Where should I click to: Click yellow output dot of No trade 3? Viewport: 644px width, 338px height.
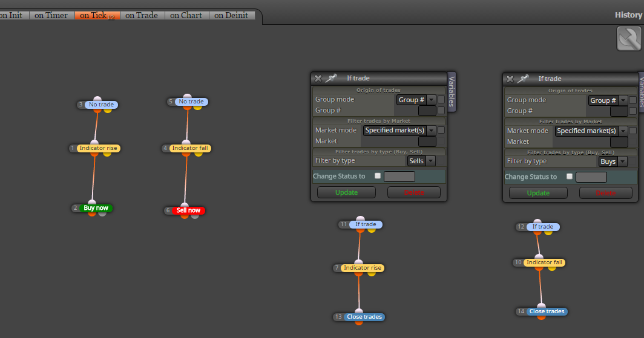(x=108, y=109)
